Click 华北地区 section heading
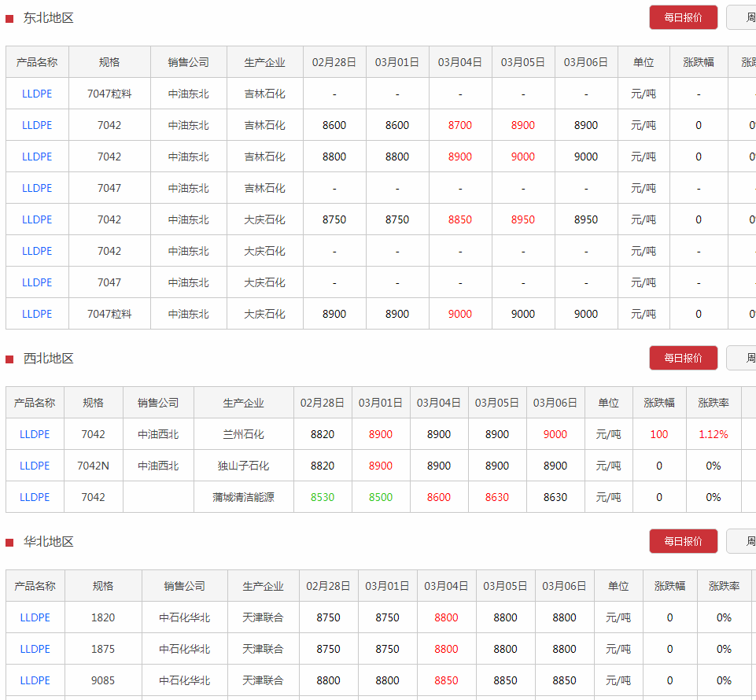 [x=48, y=541]
